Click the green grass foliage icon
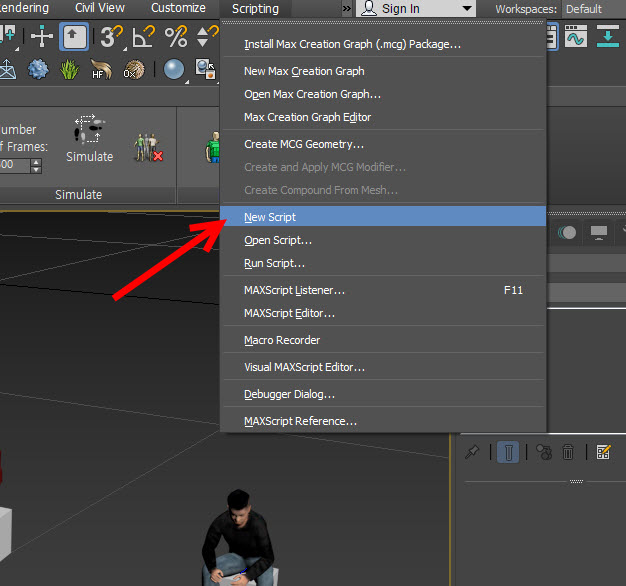 point(69,69)
